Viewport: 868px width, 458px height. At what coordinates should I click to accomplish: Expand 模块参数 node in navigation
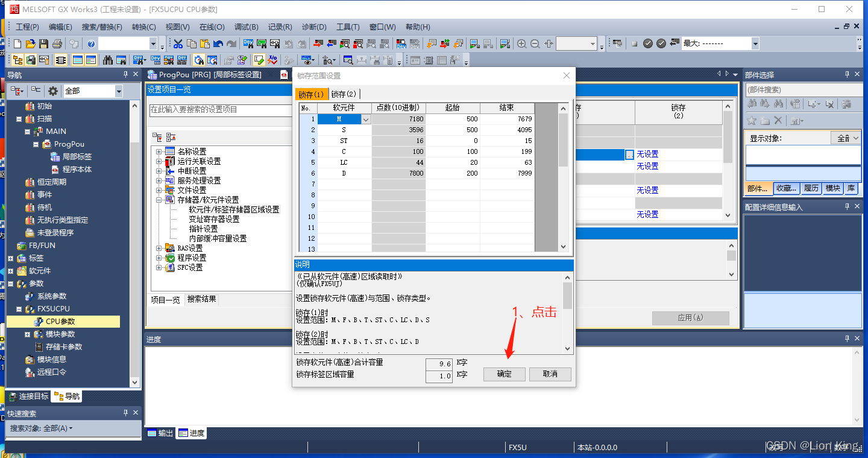click(x=27, y=334)
